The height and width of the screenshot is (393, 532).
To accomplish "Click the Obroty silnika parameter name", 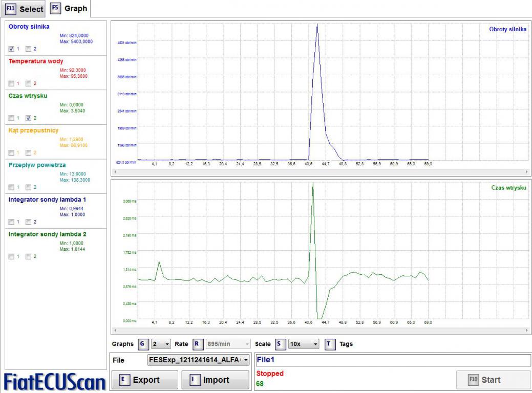I will (x=29, y=27).
